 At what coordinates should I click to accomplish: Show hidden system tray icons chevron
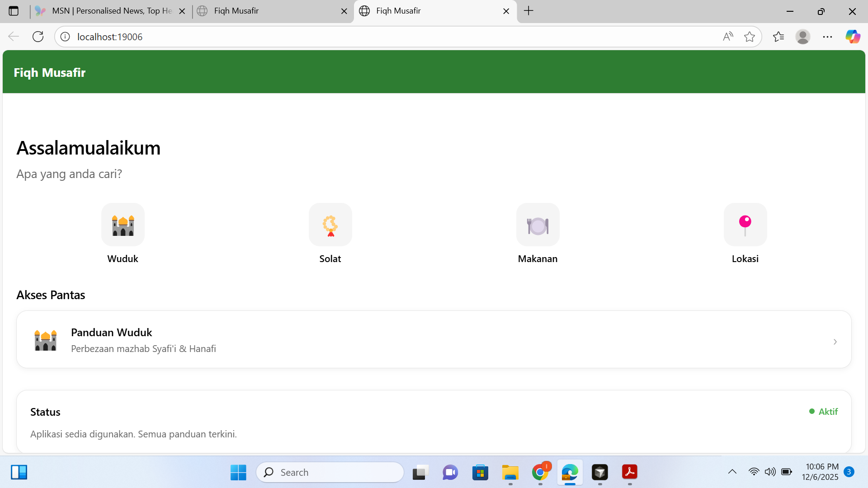732,472
